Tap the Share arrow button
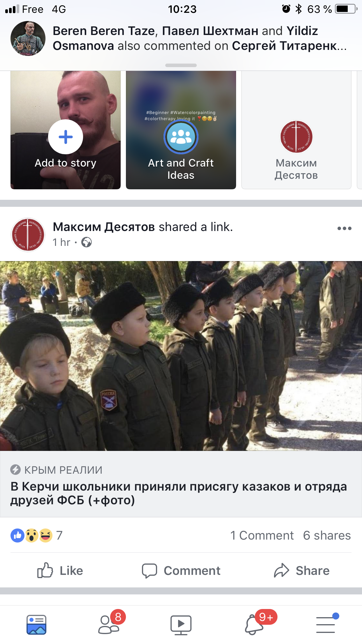Image resolution: width=362 pixels, height=644 pixels. pyautogui.click(x=302, y=570)
